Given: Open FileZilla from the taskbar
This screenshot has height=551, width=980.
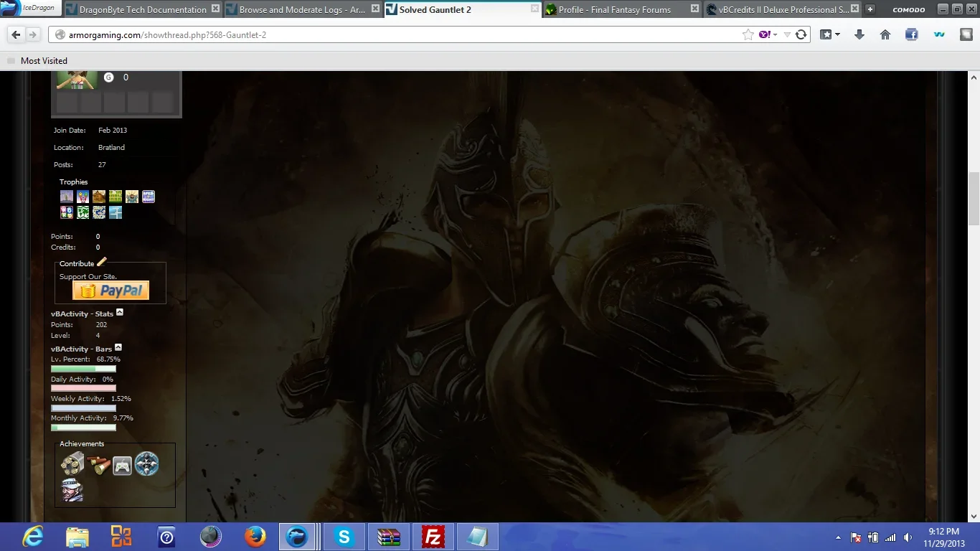Looking at the screenshot, I should [x=433, y=537].
